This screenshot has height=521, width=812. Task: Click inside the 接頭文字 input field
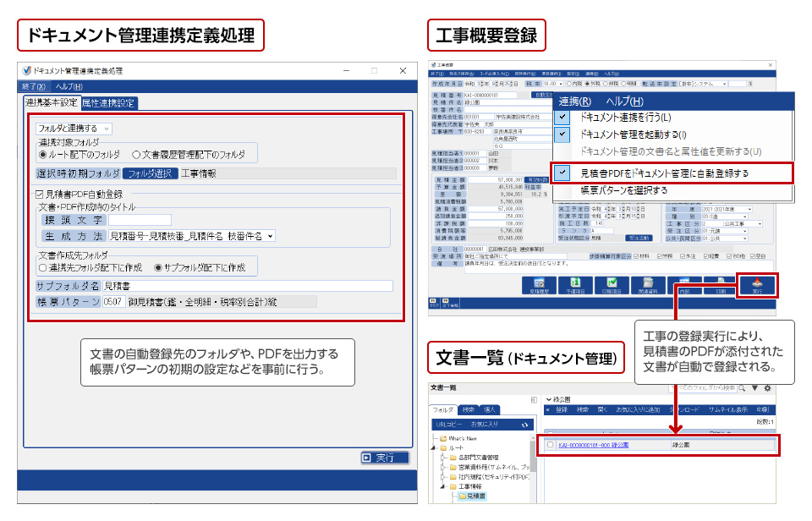[x=140, y=221]
